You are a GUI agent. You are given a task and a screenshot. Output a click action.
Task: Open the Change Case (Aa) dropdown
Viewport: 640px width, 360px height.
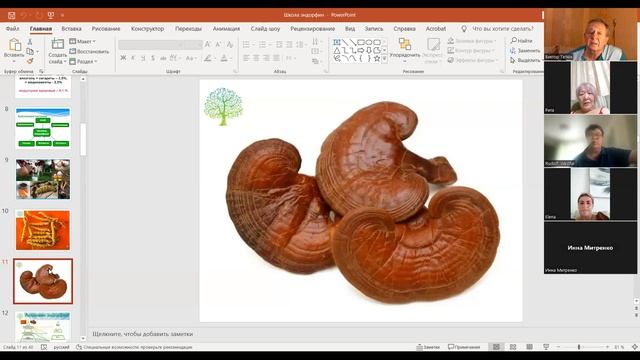click(190, 58)
